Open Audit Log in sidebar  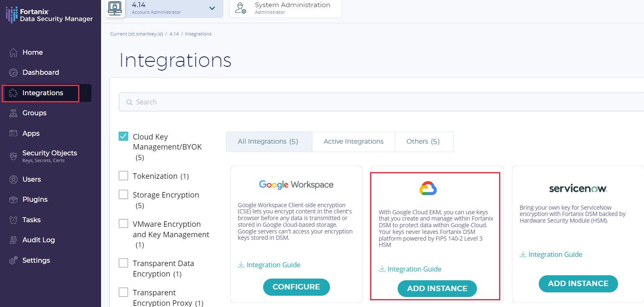(x=38, y=240)
